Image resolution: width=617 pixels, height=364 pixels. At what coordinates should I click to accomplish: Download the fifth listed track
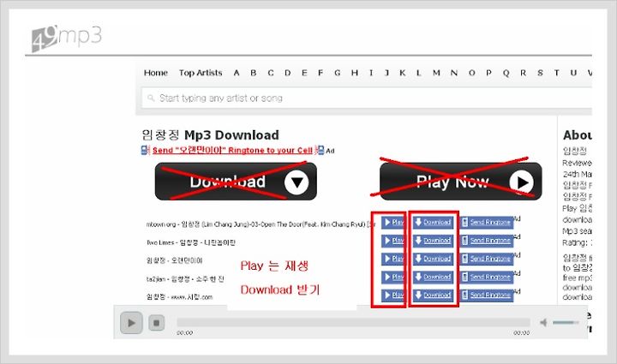[x=433, y=295]
